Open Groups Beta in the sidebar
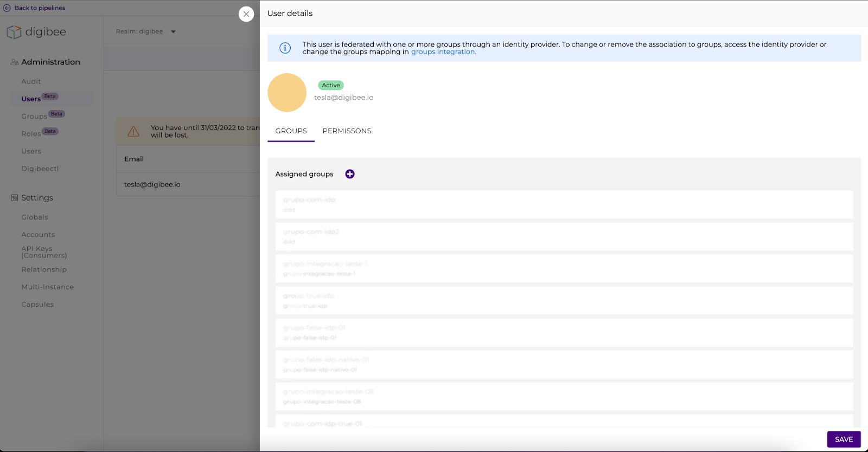868x452 pixels. tap(34, 117)
